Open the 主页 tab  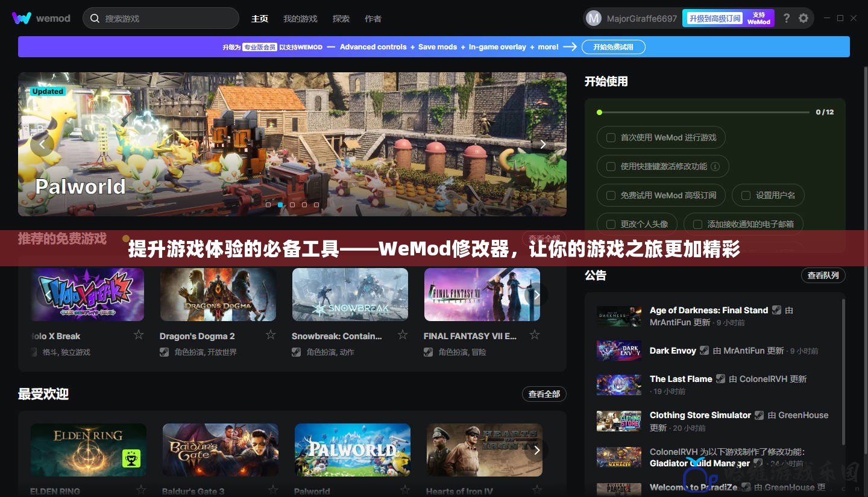click(x=260, y=19)
